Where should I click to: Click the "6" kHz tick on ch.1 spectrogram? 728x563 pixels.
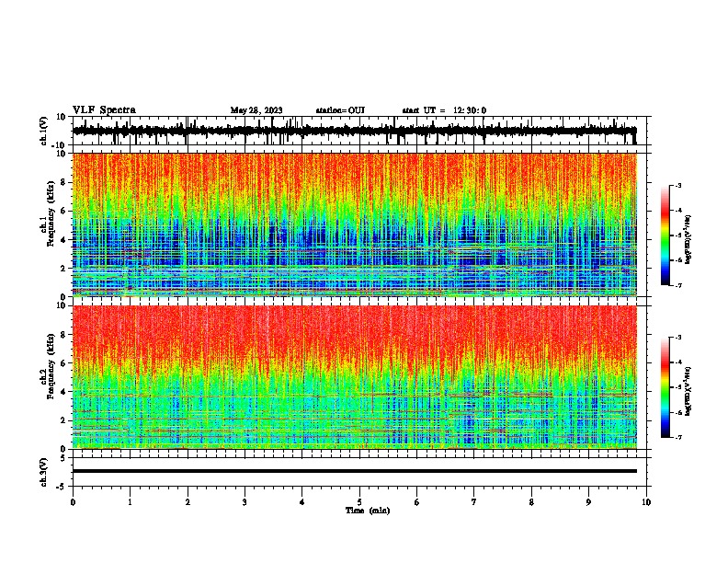(63, 211)
